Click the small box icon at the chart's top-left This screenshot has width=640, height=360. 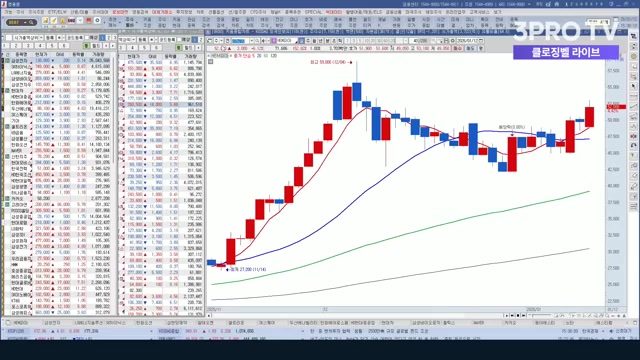tap(211, 62)
